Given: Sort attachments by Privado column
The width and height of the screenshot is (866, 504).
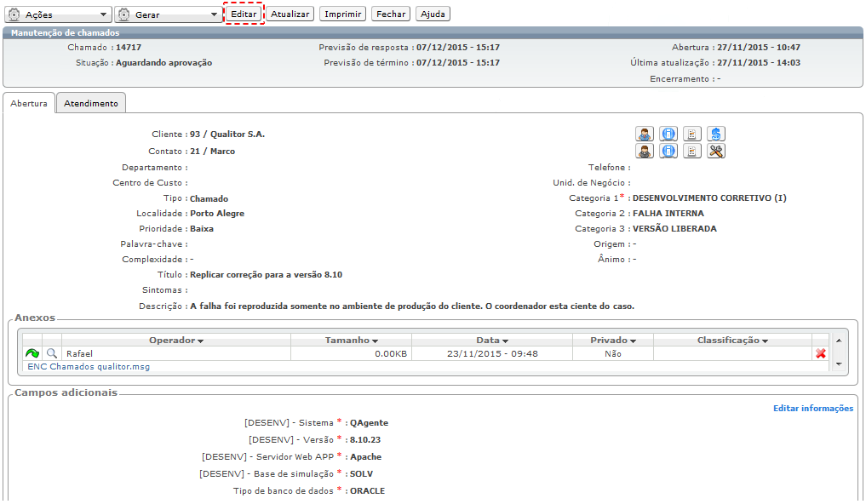Looking at the screenshot, I should (x=613, y=340).
